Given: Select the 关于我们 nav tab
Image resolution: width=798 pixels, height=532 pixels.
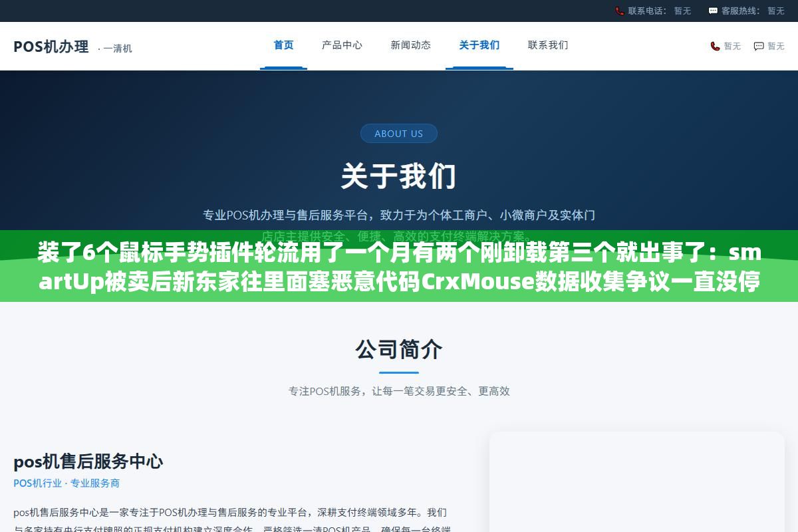Looking at the screenshot, I should tap(479, 45).
